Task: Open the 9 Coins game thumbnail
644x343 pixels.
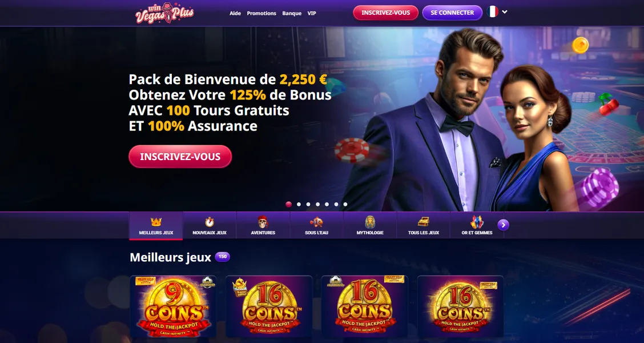Action: click(174, 306)
